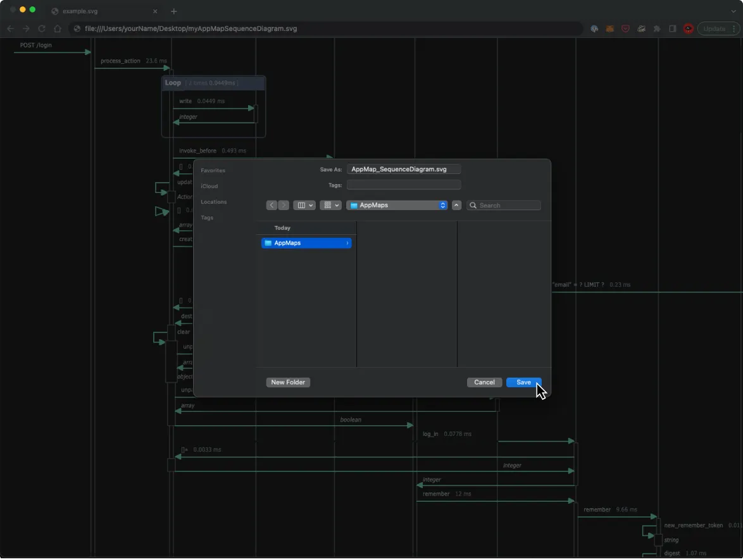Expand the AppMaps folder chevron in the list

click(x=347, y=243)
